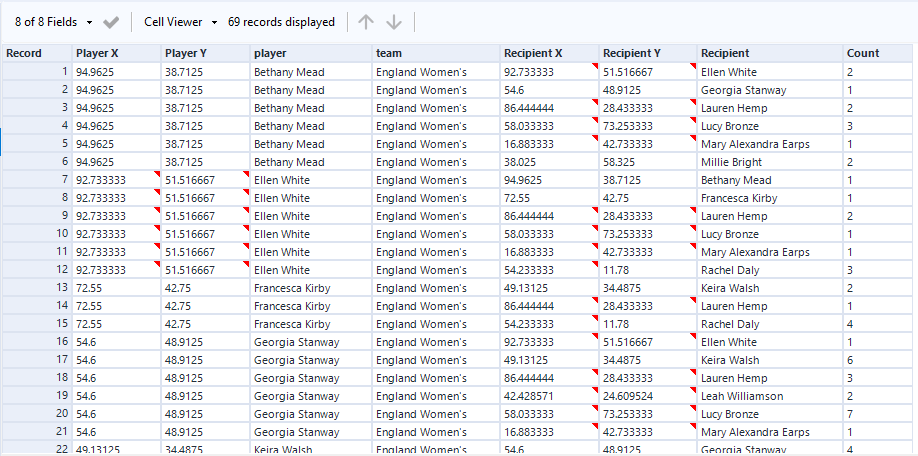Viewport: 918px width, 456px height.
Task: Select the Player X column header
Action: (116, 53)
